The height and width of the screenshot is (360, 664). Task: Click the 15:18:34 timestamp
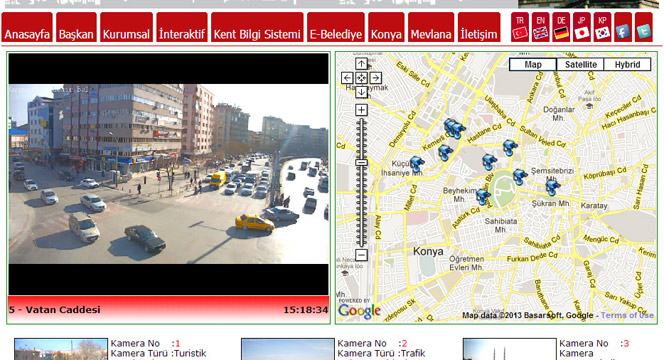coord(305,310)
